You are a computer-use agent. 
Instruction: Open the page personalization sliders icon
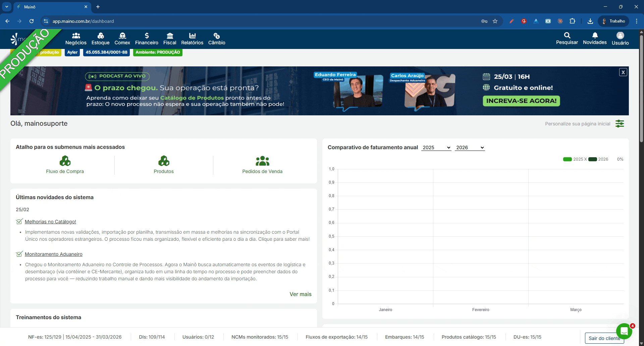tap(620, 124)
